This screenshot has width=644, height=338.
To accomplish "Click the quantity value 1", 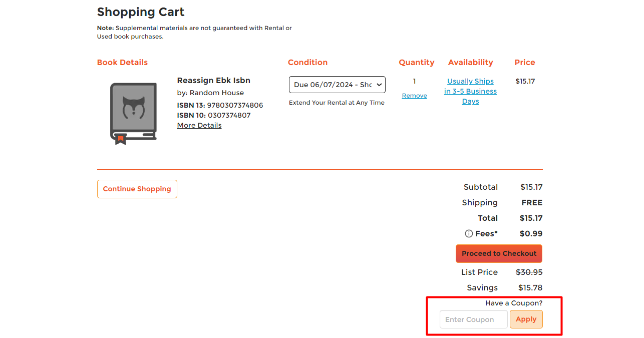I will 414,81.
